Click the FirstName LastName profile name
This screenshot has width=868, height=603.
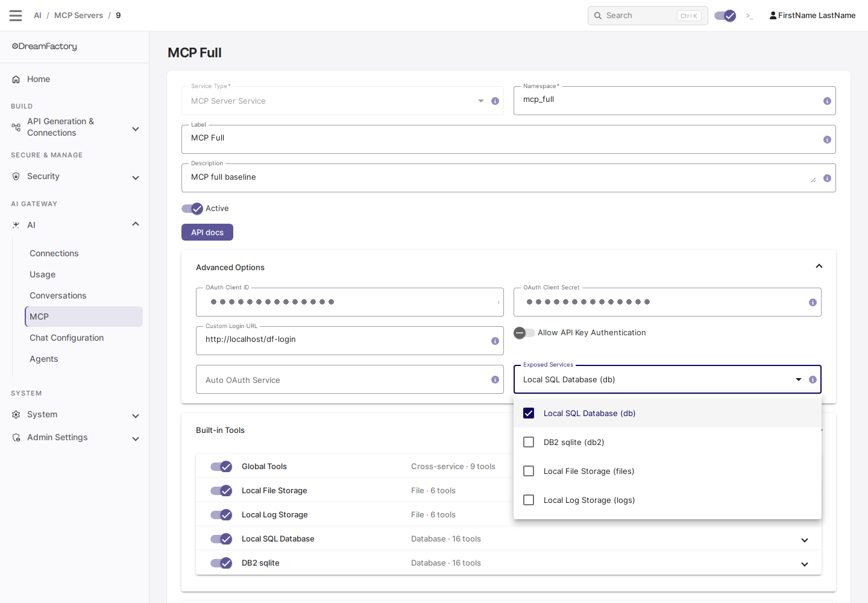point(817,16)
